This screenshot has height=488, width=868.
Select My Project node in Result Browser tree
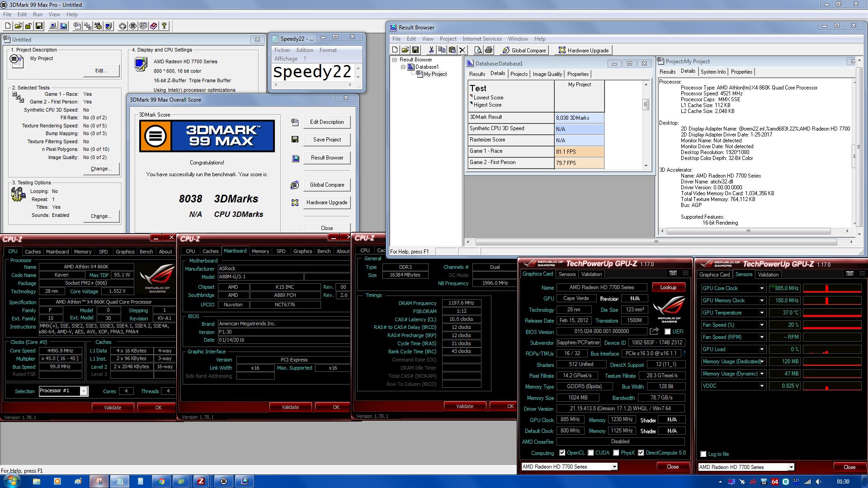[x=435, y=74]
